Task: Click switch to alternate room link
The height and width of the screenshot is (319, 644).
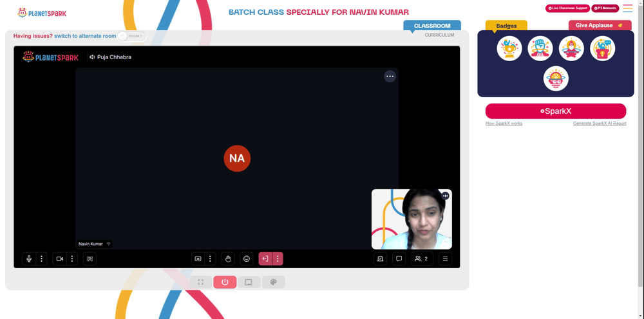Action: [x=85, y=36]
